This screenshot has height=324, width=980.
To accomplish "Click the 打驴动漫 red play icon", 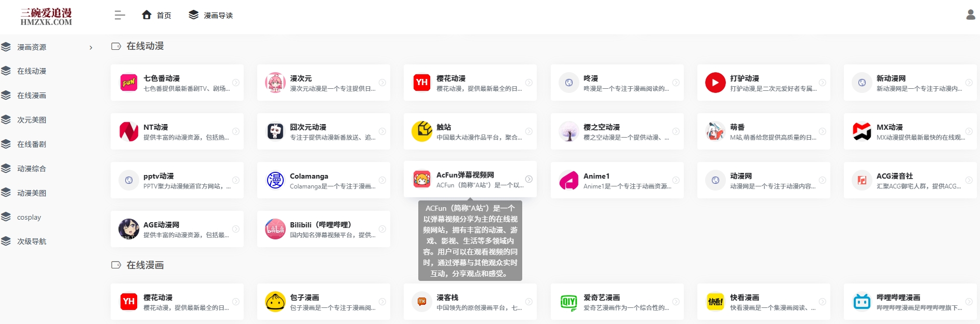I will [716, 83].
